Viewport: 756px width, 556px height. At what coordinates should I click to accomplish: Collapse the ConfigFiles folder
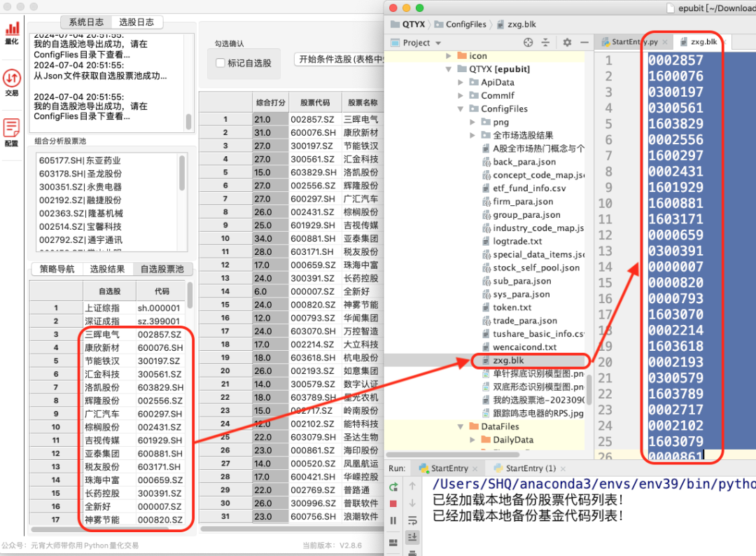pyautogui.click(x=461, y=109)
